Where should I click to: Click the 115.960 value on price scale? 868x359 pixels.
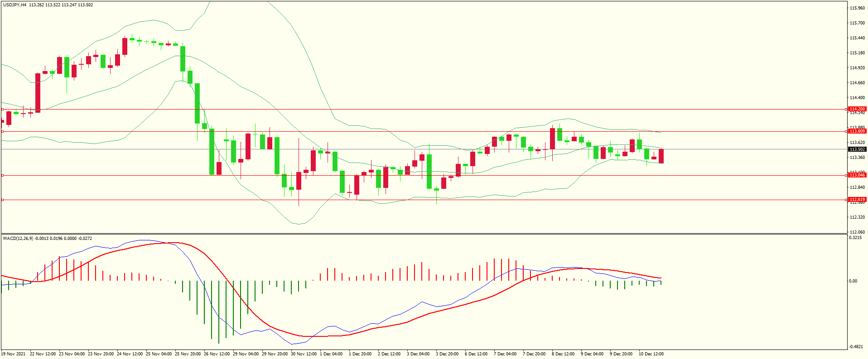857,8
